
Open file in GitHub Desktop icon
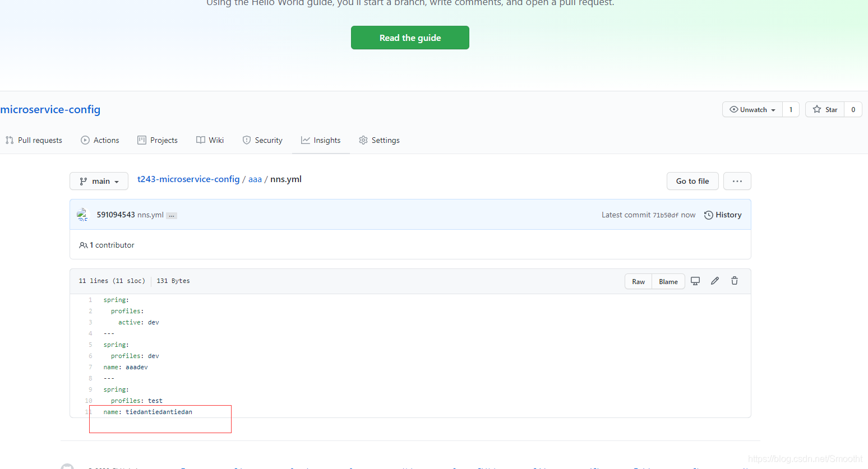tap(695, 281)
